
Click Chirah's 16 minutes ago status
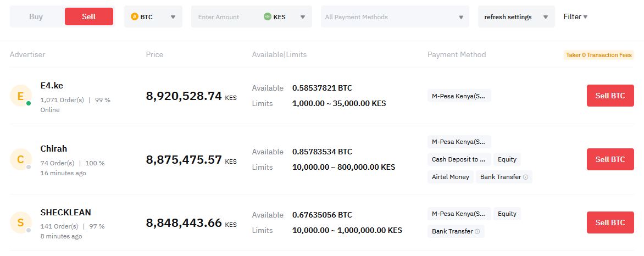coord(63,174)
